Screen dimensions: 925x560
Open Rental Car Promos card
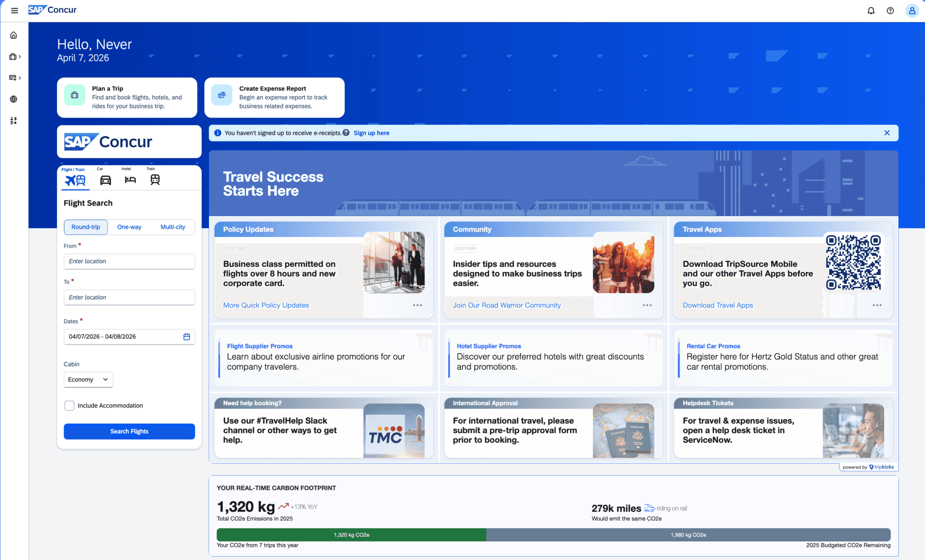click(783, 358)
